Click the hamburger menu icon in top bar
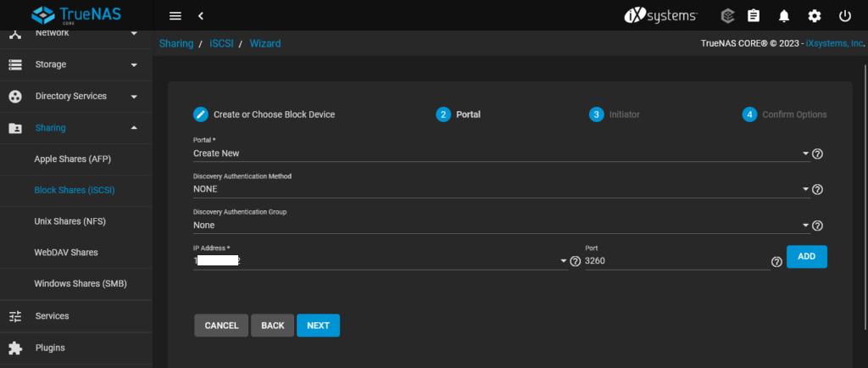The height and width of the screenshot is (368, 868). pyautogui.click(x=175, y=16)
